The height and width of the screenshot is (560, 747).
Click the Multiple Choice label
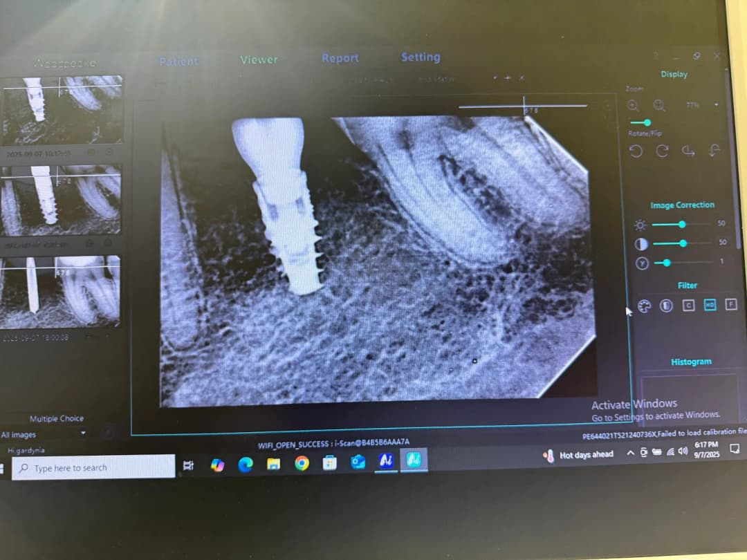pos(57,418)
